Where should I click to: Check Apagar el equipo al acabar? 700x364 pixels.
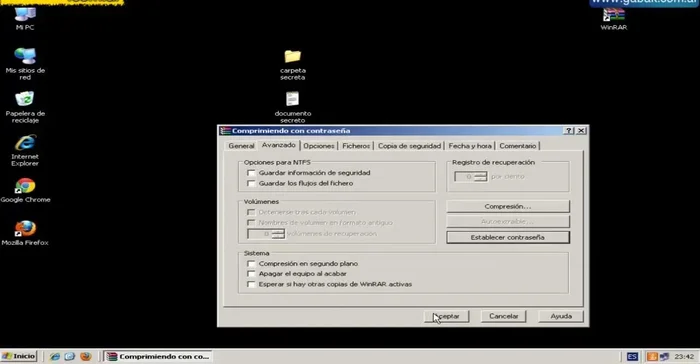coord(251,274)
